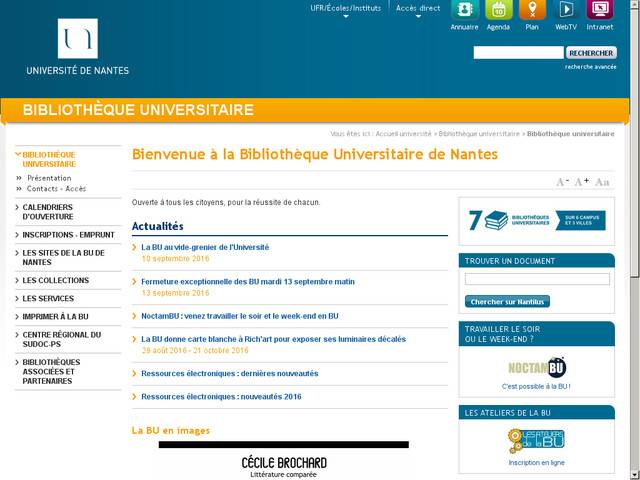The image size is (640, 480).
Task: Click the Aa font style icon
Action: pos(602,182)
